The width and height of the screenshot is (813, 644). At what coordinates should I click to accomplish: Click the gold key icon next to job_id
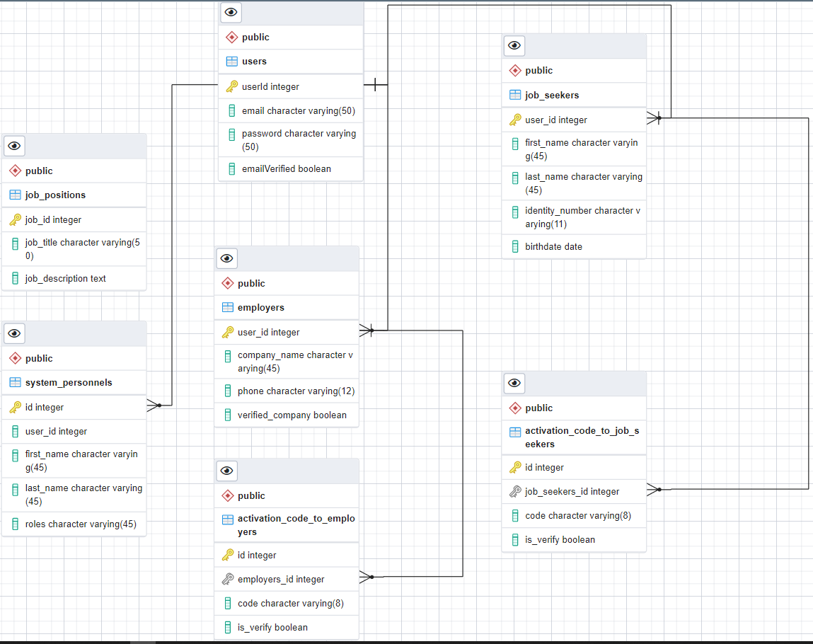[16, 219]
